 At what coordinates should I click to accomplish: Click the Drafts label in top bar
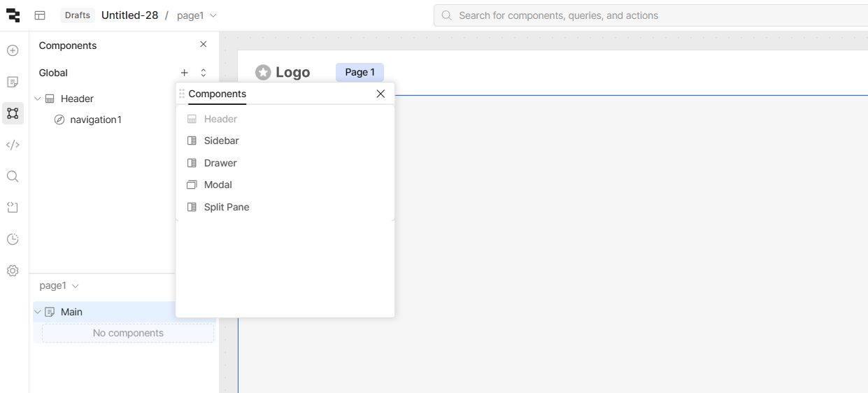pyautogui.click(x=78, y=15)
